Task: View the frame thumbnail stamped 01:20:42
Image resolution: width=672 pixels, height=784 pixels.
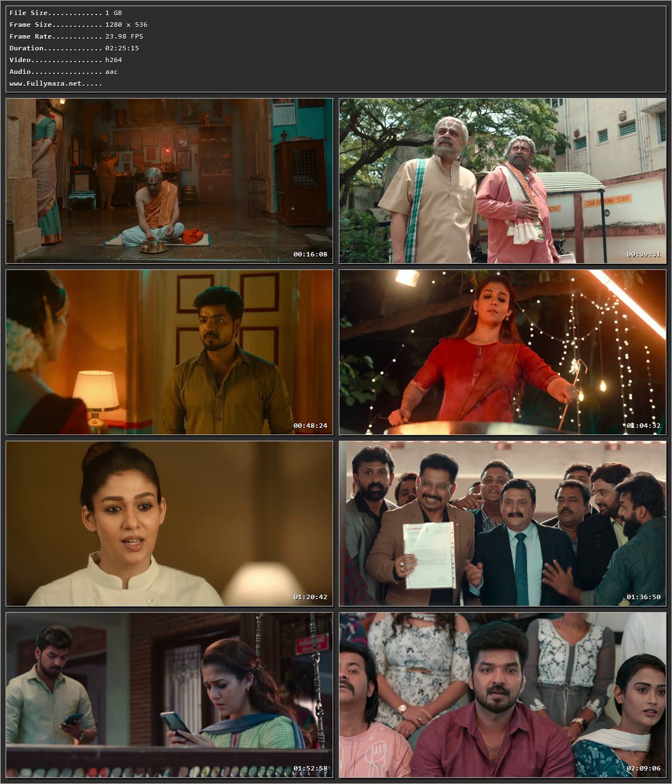Action: pyautogui.click(x=169, y=524)
